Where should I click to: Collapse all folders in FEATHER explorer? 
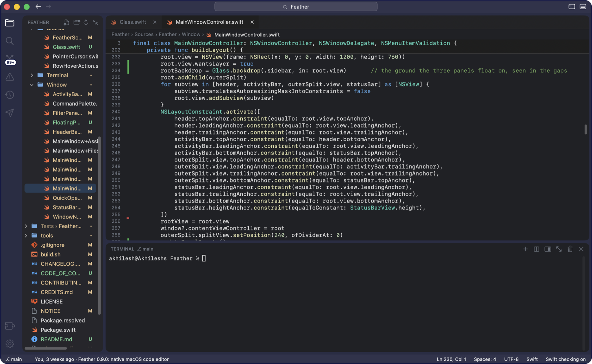point(95,22)
